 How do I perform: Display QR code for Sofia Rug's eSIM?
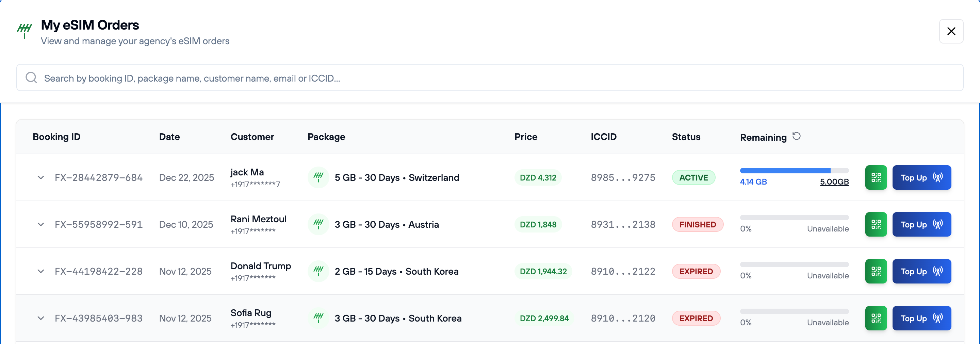pyautogui.click(x=876, y=318)
